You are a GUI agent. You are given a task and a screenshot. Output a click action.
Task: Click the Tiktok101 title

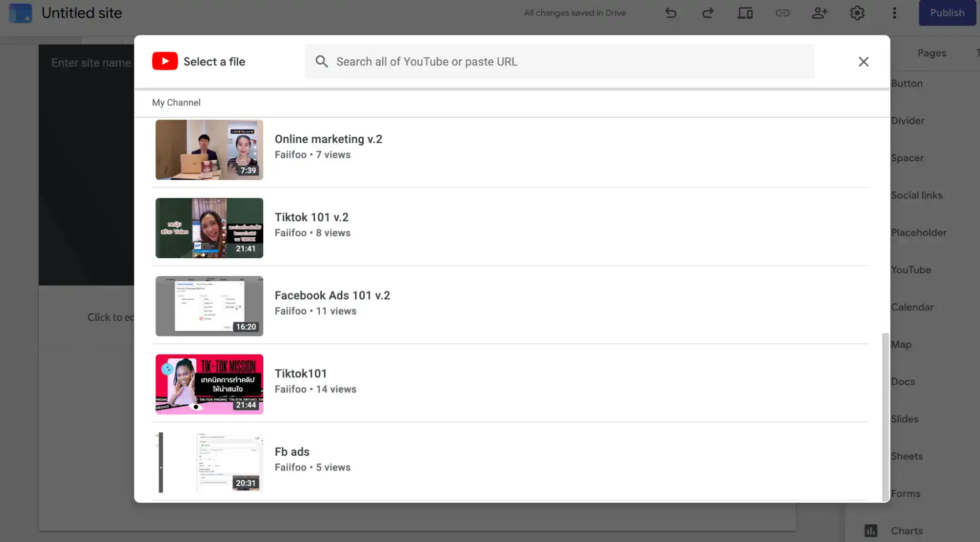301,373
